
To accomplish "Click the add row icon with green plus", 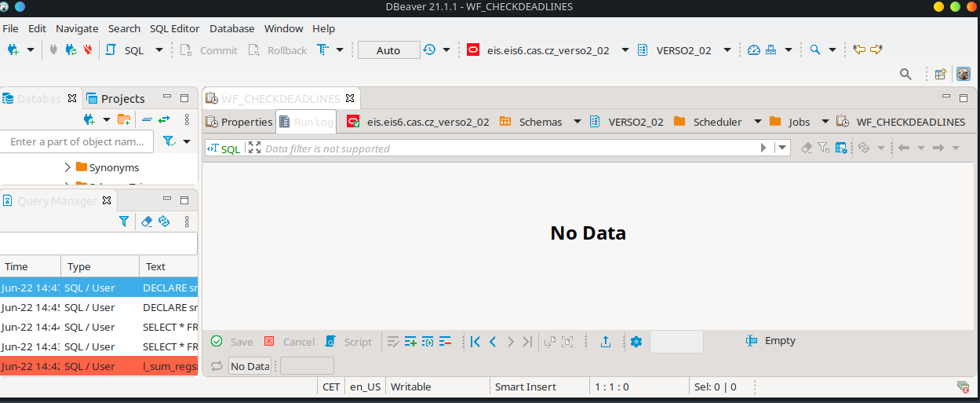I will [x=411, y=342].
